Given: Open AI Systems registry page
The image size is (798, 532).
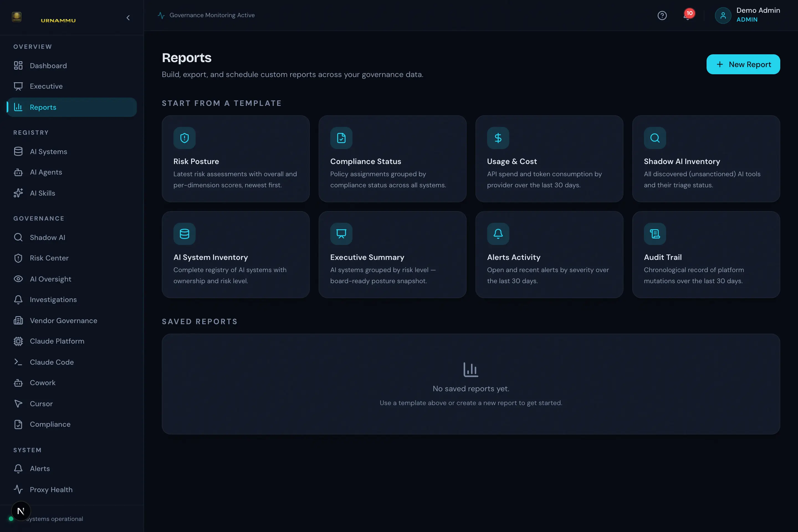Looking at the screenshot, I should [x=71, y=151].
